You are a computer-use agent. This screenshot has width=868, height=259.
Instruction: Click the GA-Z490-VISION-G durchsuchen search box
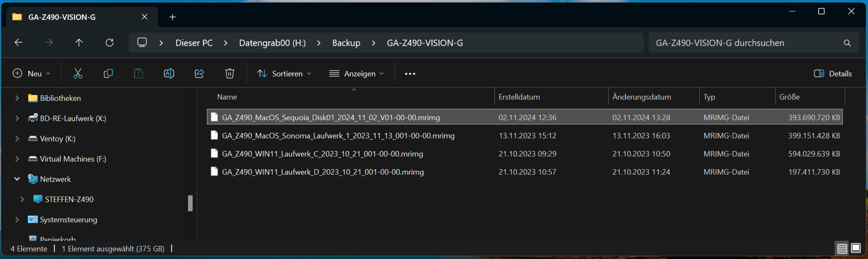pos(746,43)
